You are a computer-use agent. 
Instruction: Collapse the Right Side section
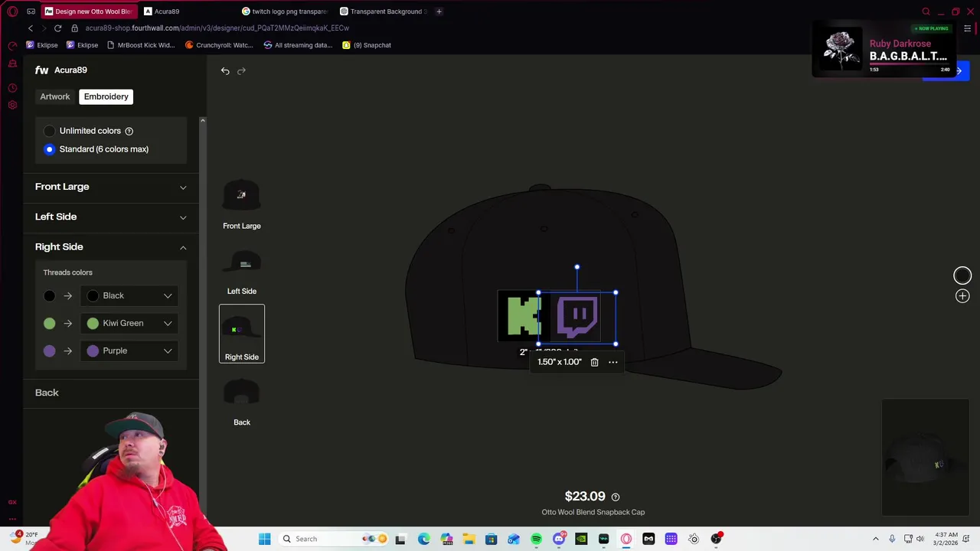pos(111,246)
